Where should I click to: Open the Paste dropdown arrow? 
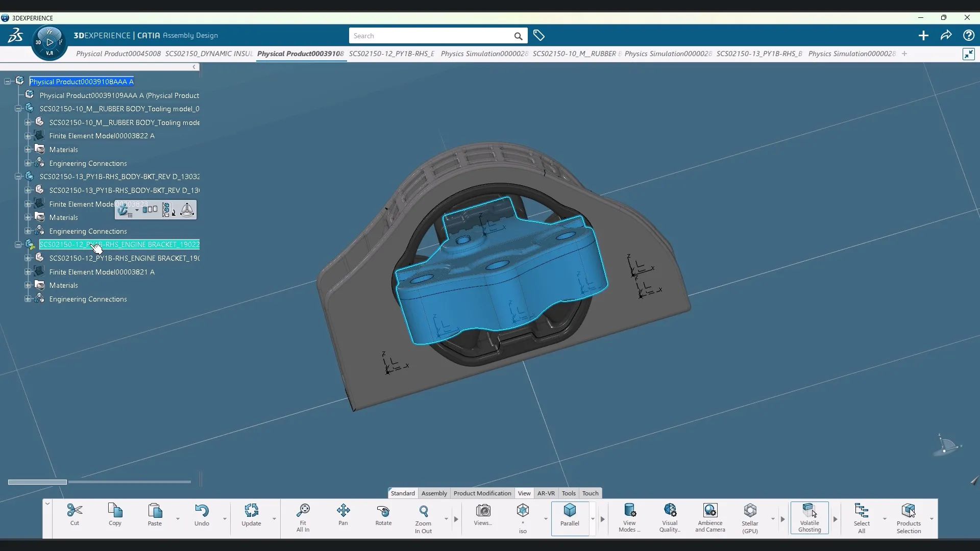click(x=177, y=519)
